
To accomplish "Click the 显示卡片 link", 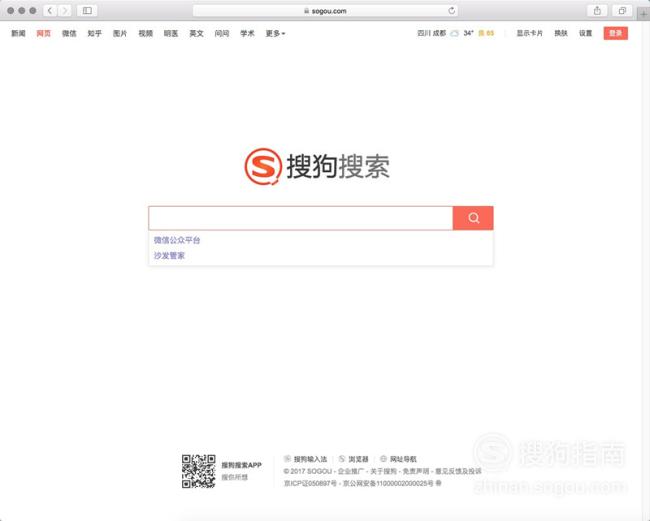I will point(529,33).
